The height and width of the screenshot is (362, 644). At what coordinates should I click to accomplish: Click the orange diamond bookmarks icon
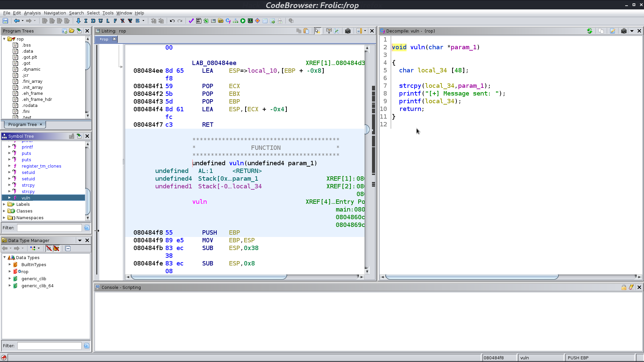[x=258, y=21]
